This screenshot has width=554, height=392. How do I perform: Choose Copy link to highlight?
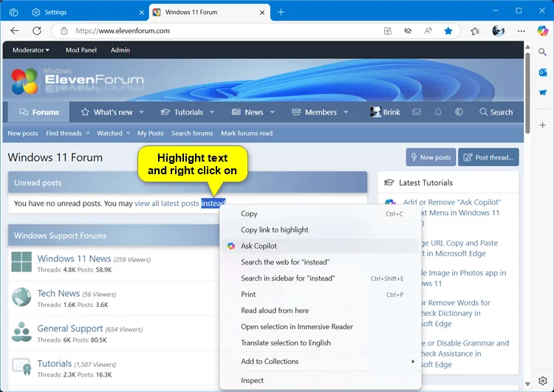[x=321, y=230]
